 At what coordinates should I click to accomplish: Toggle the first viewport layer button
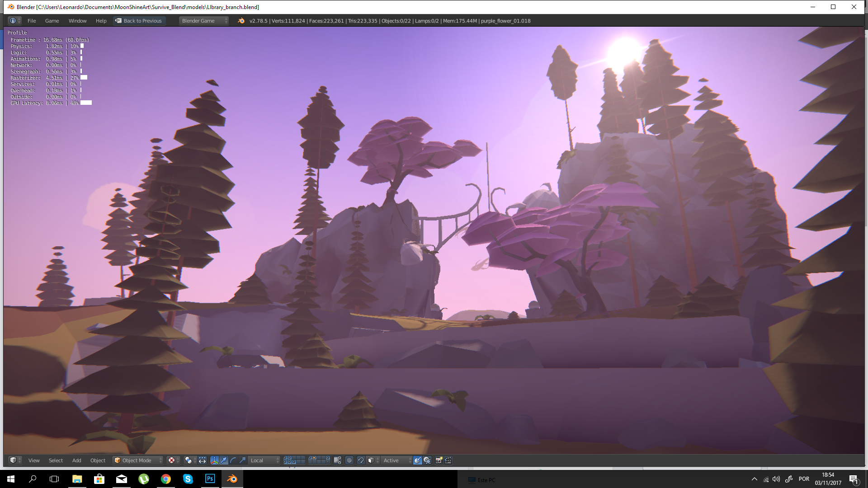pyautogui.click(x=285, y=457)
